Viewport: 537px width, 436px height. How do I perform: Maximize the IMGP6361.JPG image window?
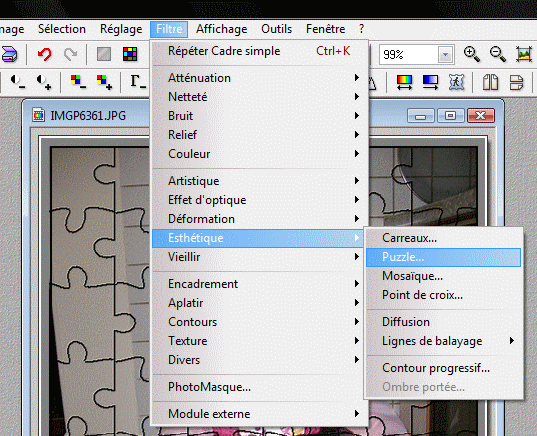point(451,116)
